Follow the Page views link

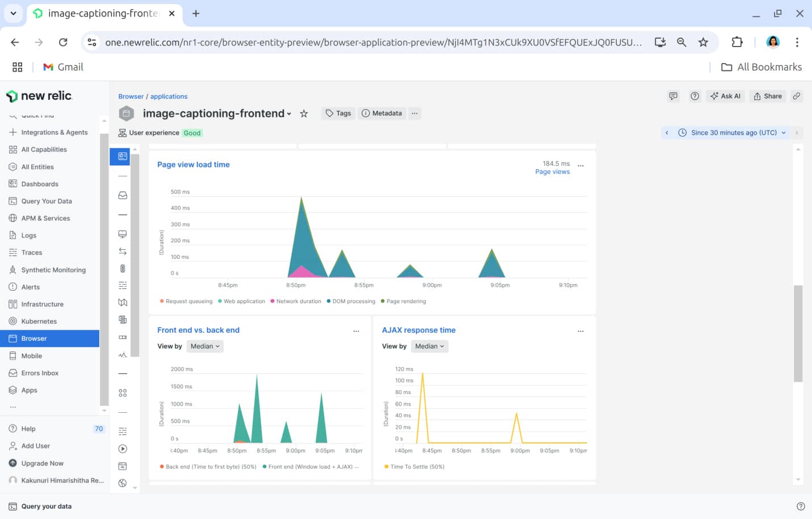click(x=552, y=172)
